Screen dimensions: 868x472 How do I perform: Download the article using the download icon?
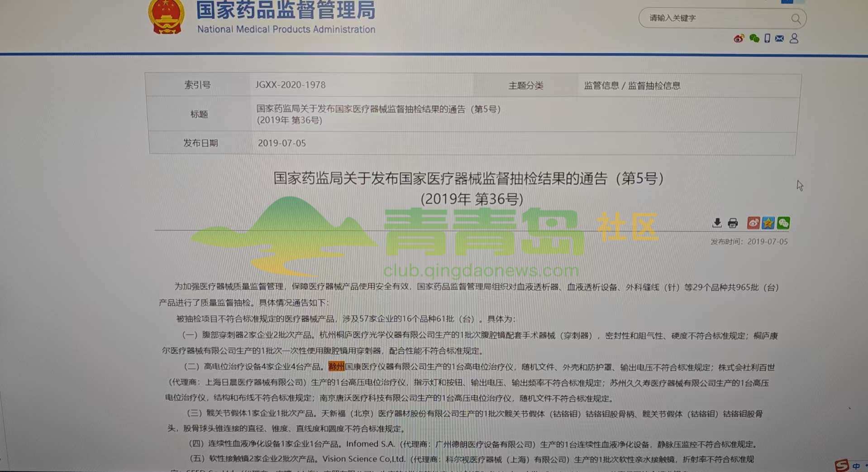pos(717,223)
